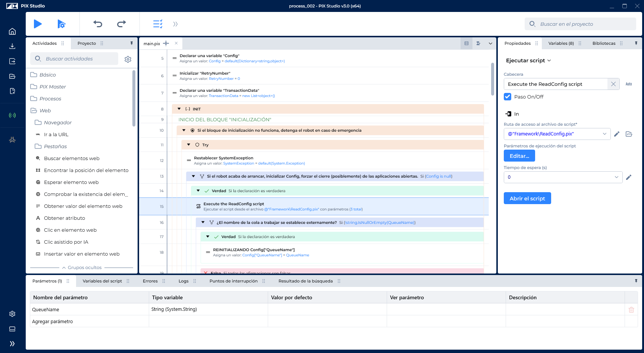
Task: Toggle the Paso On/Off checkbox
Action: 508,97
